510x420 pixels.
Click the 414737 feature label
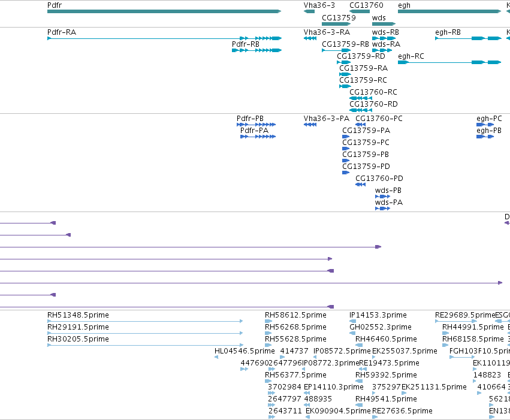pyautogui.click(x=294, y=351)
